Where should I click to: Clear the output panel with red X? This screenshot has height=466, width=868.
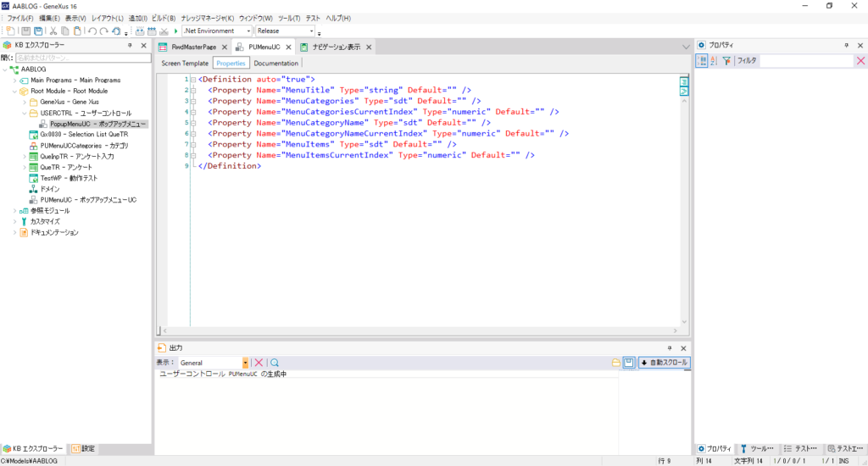tap(259, 363)
